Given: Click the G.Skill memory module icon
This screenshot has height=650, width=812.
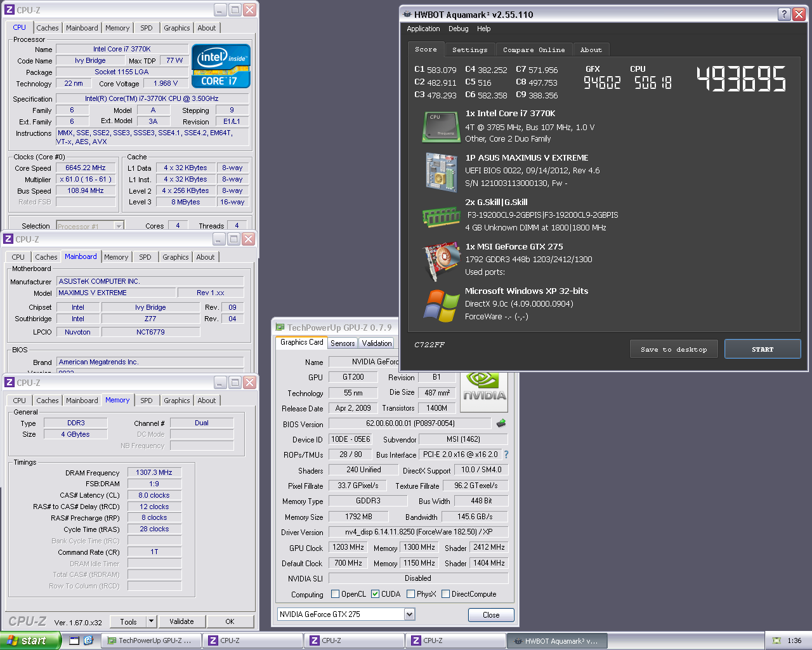Looking at the screenshot, I should [x=441, y=217].
